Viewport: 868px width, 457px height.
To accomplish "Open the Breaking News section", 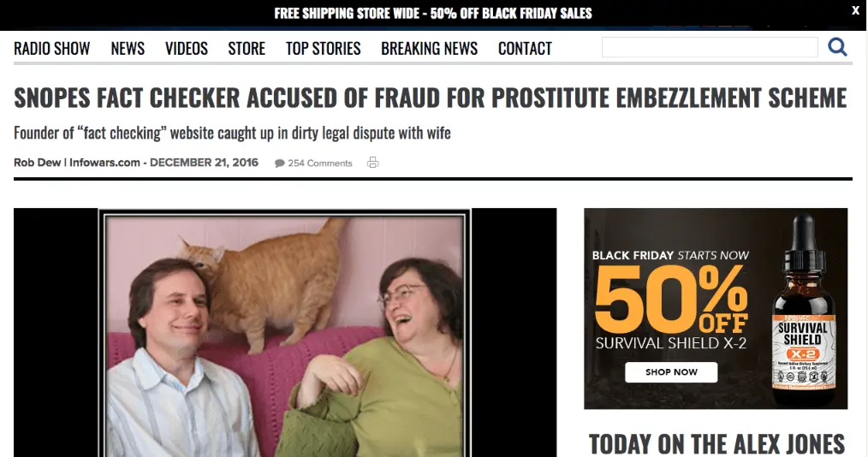I will coord(429,49).
